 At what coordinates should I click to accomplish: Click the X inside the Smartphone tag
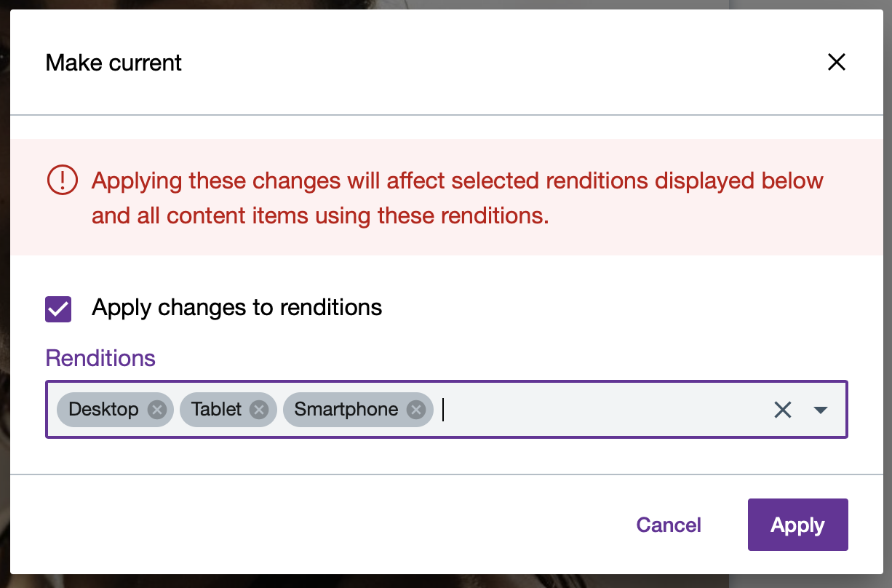415,410
